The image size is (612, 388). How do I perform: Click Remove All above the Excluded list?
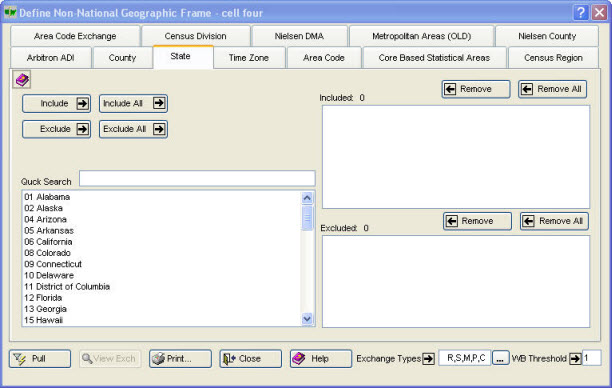[x=554, y=221]
